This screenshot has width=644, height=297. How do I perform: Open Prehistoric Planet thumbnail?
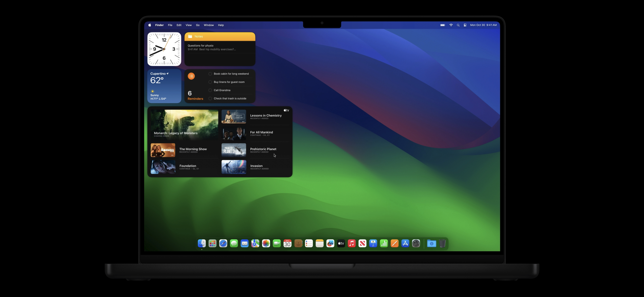tap(234, 150)
